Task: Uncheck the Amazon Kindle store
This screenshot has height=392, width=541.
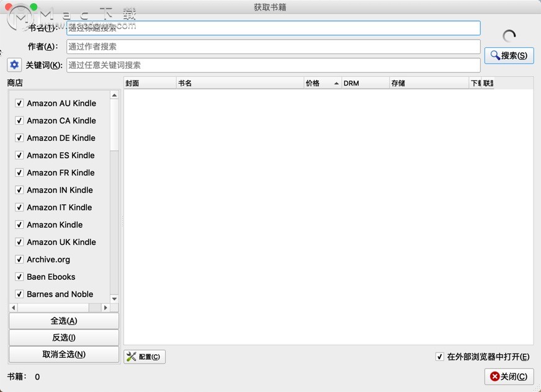Action: pos(19,225)
